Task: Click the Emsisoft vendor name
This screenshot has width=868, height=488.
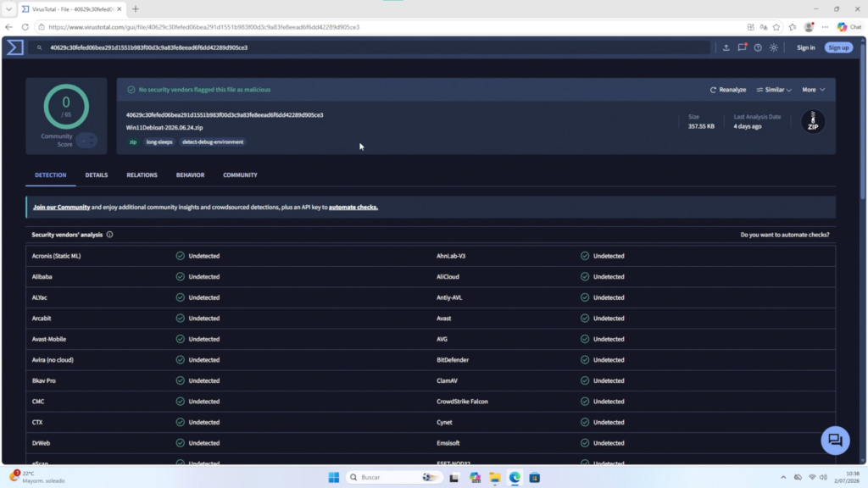Action: tap(448, 442)
